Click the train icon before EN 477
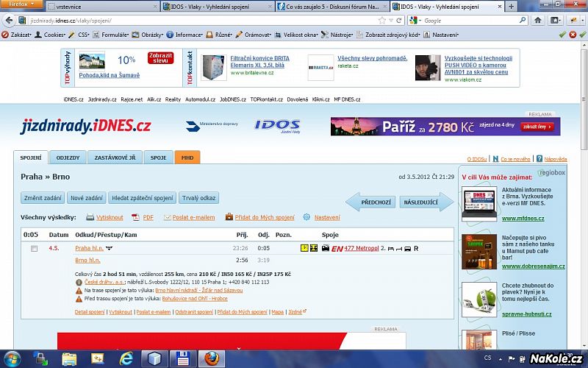Viewport: 588px width, 368px height. click(326, 248)
